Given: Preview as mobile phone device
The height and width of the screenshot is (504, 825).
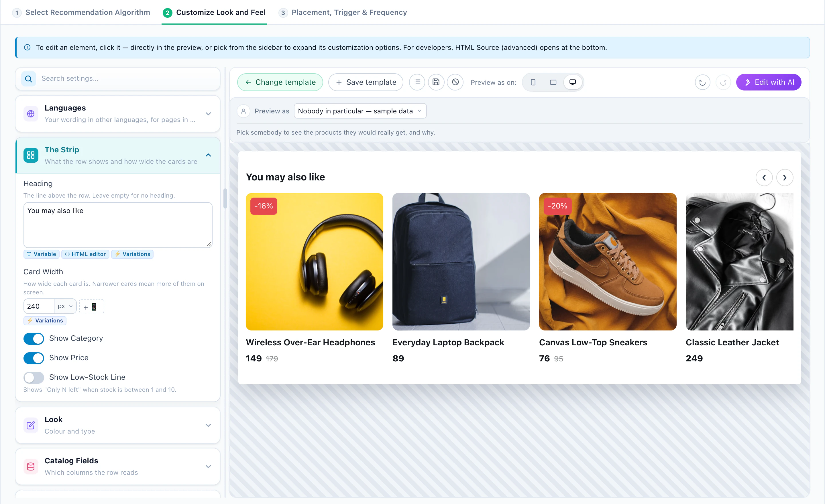Looking at the screenshot, I should coord(533,82).
